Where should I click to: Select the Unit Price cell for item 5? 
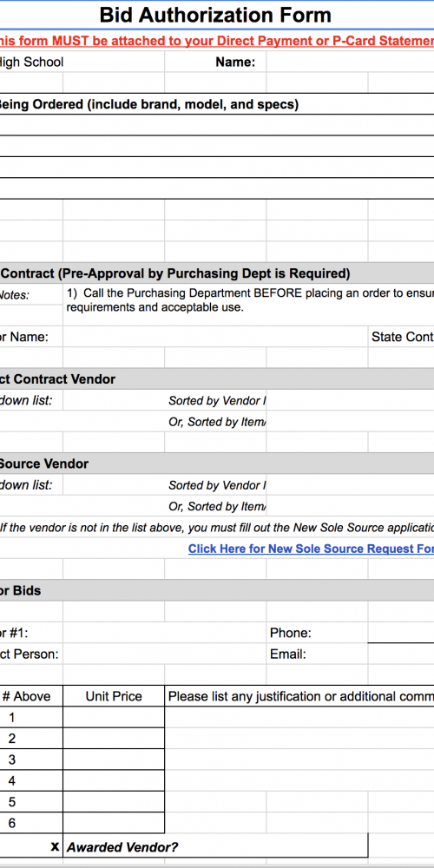click(x=114, y=801)
